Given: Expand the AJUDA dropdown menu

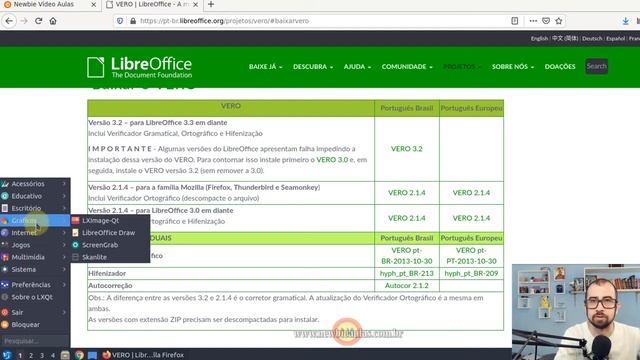Looking at the screenshot, I should click(357, 67).
